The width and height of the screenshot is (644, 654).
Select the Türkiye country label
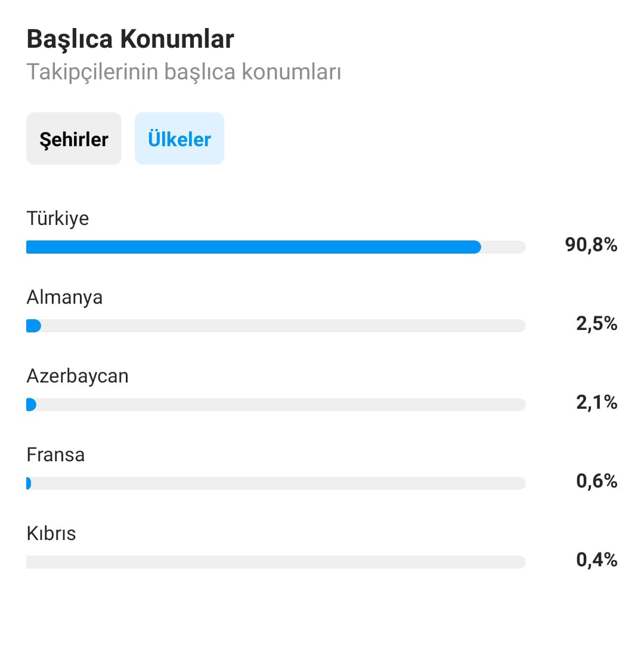(x=57, y=218)
